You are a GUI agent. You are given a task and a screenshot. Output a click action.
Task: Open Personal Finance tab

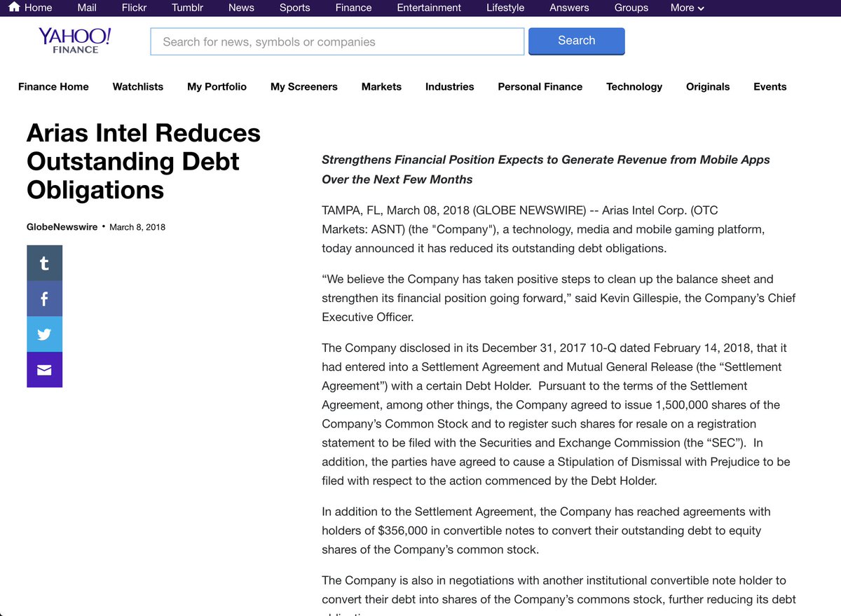point(540,87)
